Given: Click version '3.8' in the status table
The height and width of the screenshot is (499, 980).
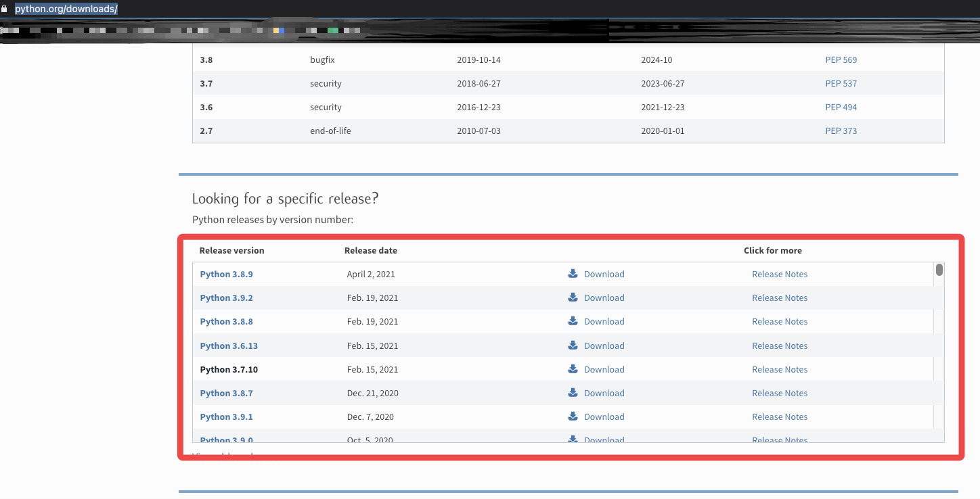Looking at the screenshot, I should pos(206,60).
